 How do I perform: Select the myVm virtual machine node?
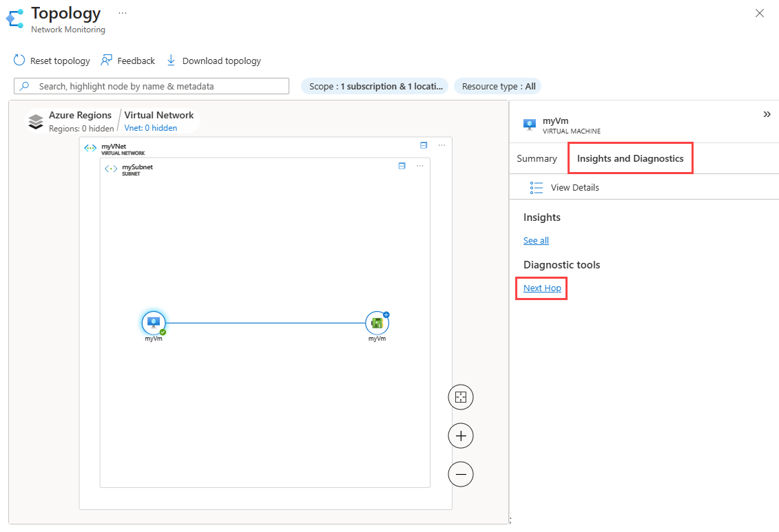(x=154, y=323)
